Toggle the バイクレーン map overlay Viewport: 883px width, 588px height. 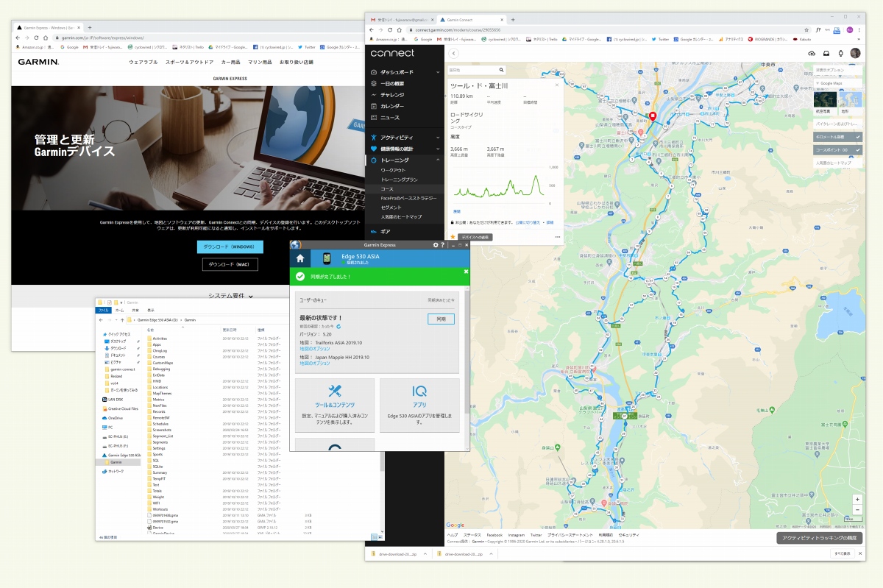[837, 124]
